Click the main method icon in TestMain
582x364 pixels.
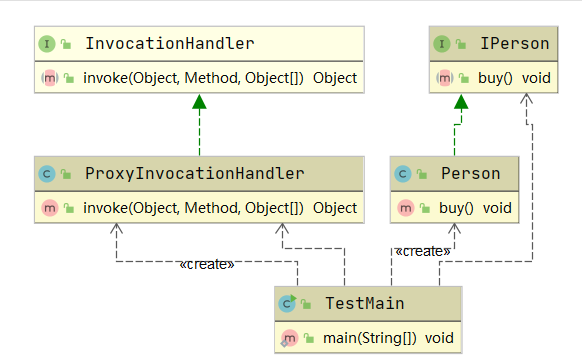click(x=289, y=338)
